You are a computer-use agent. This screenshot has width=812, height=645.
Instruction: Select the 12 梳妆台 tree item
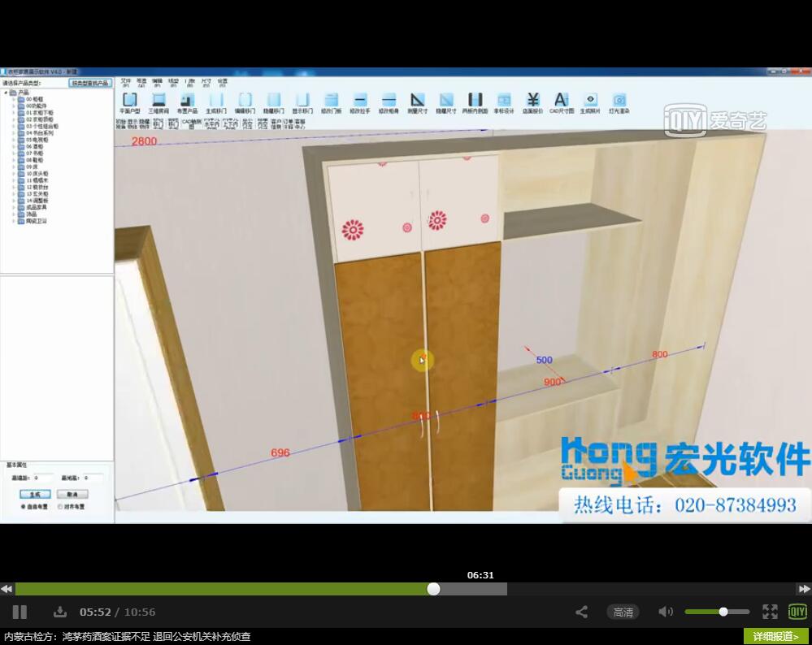click(x=37, y=188)
